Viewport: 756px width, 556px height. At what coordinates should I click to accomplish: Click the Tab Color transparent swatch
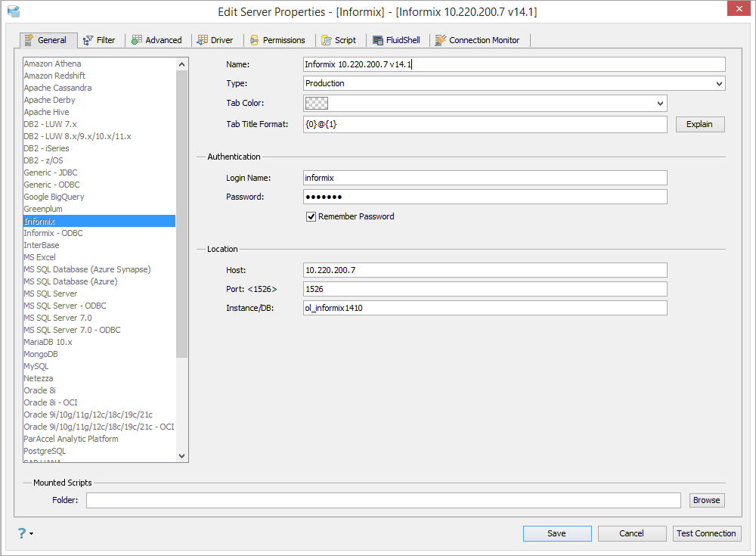click(317, 104)
